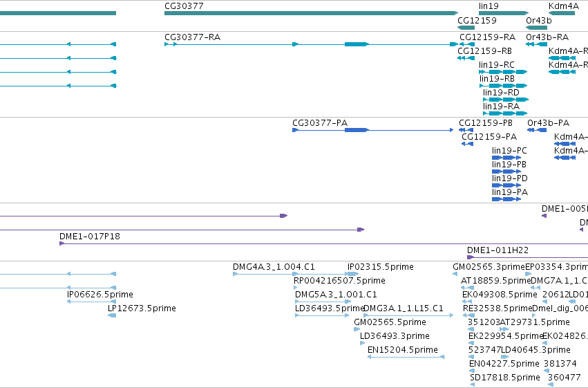This screenshot has width=588, height=388.
Task: Select the CG30377 gene bar
Action: (311, 13)
